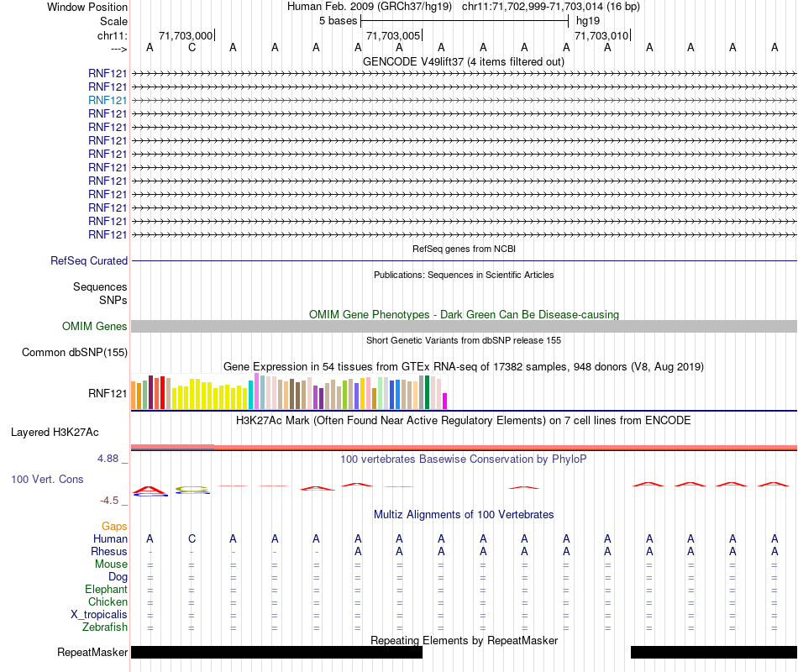
Task: Click the RefSeq genes from NCBI title
Action: [x=464, y=249]
